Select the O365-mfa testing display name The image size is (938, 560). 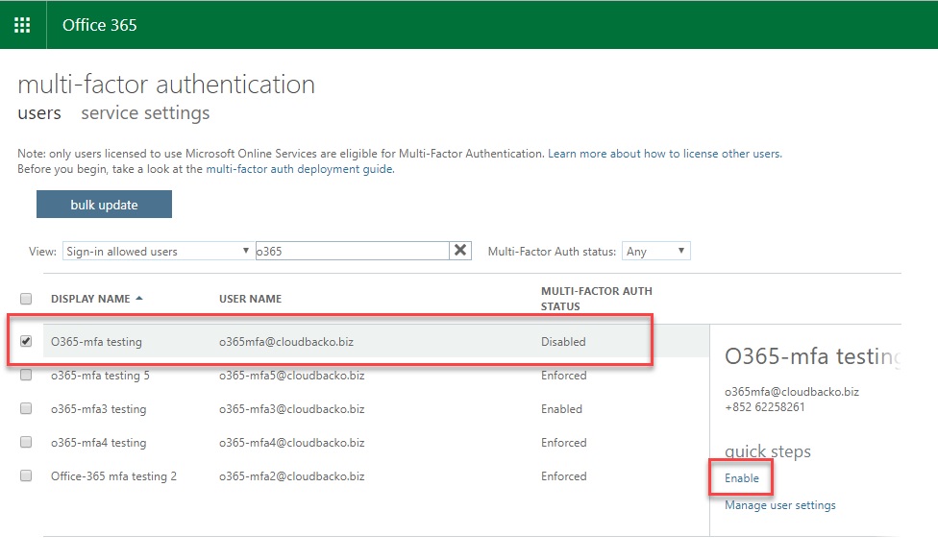(x=96, y=342)
